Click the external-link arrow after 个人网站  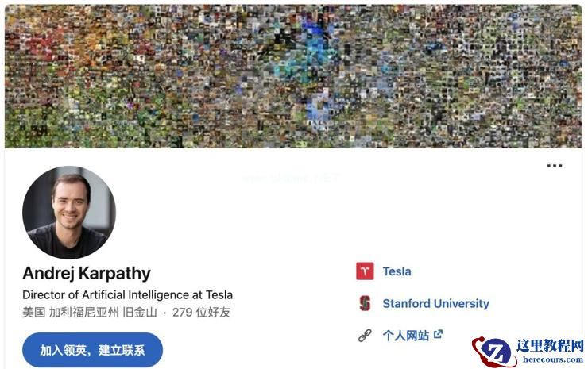point(438,334)
